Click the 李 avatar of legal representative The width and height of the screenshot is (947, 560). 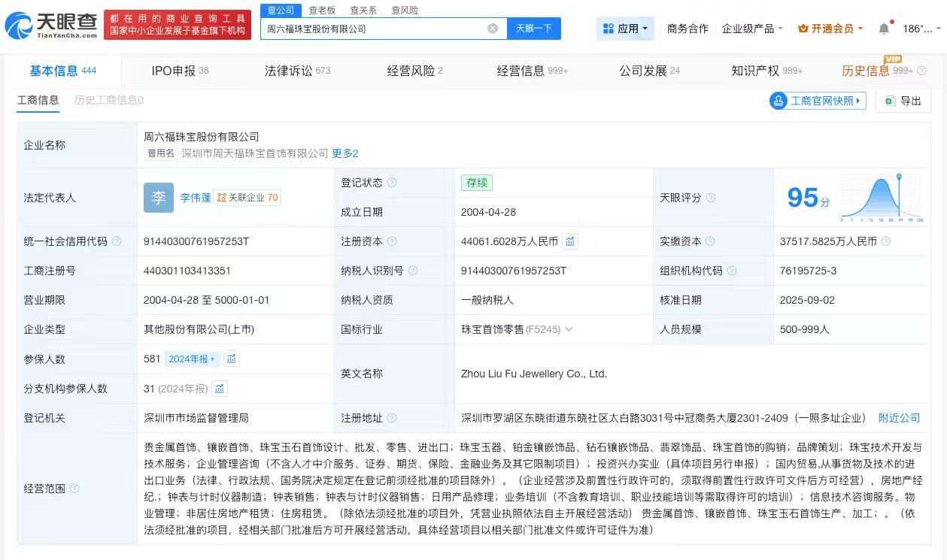(159, 198)
